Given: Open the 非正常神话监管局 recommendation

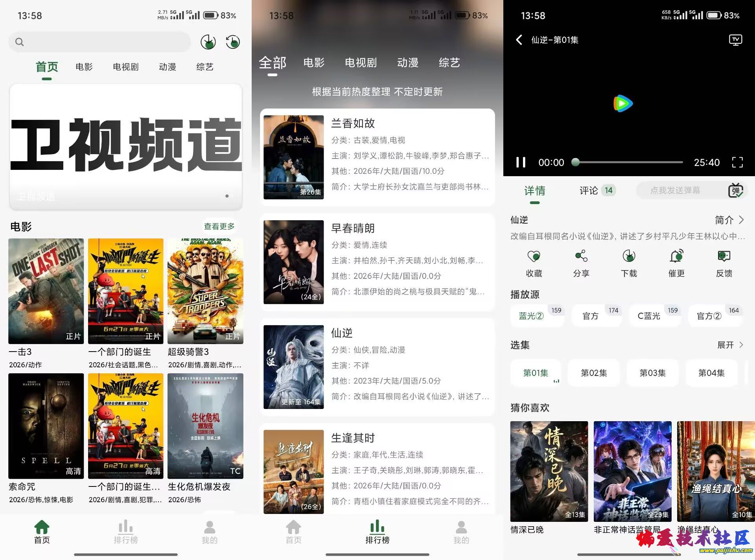Looking at the screenshot, I should click(x=632, y=471).
